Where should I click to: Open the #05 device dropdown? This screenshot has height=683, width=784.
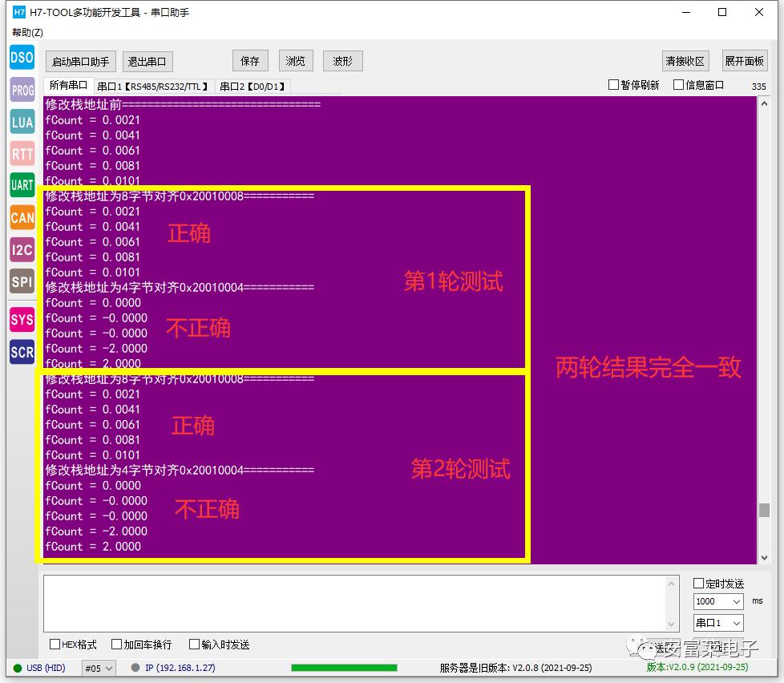(99, 668)
